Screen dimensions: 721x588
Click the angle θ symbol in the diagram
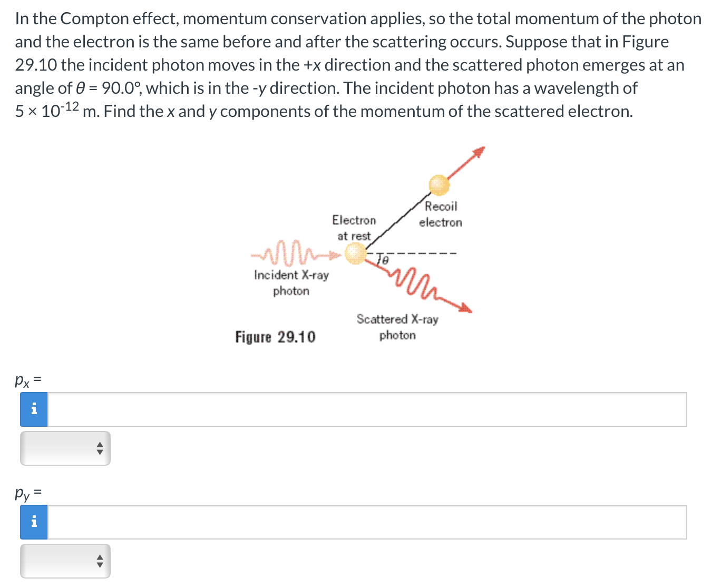[384, 259]
